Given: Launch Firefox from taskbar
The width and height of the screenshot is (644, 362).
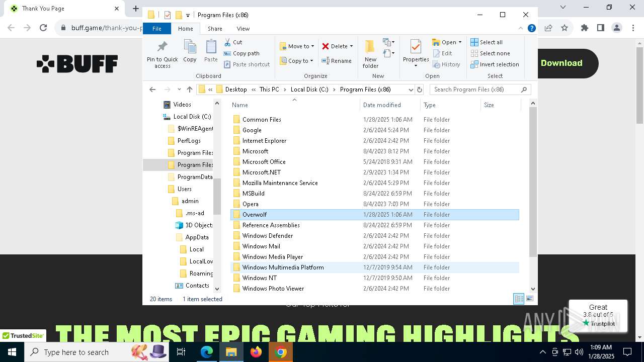Looking at the screenshot, I should (256, 352).
